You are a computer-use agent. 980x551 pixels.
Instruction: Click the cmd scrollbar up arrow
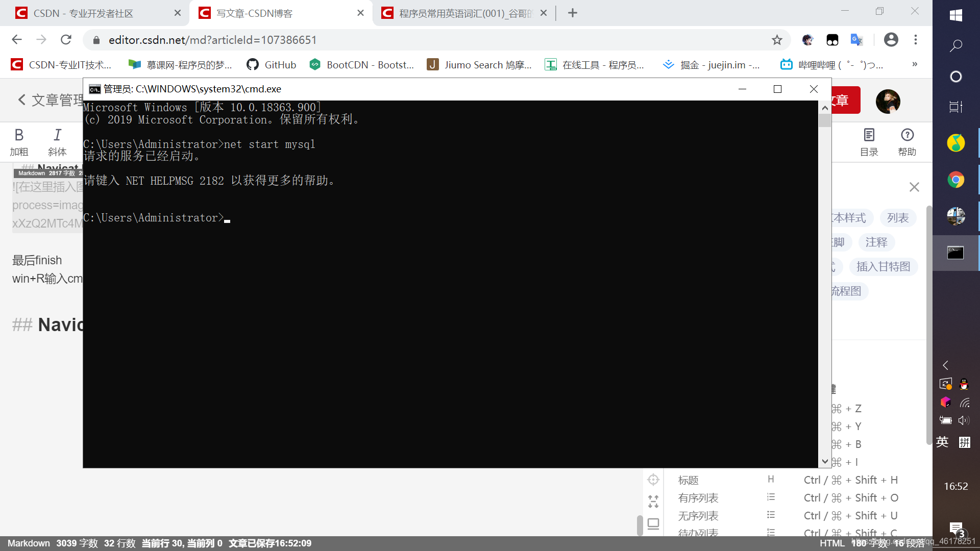(825, 108)
